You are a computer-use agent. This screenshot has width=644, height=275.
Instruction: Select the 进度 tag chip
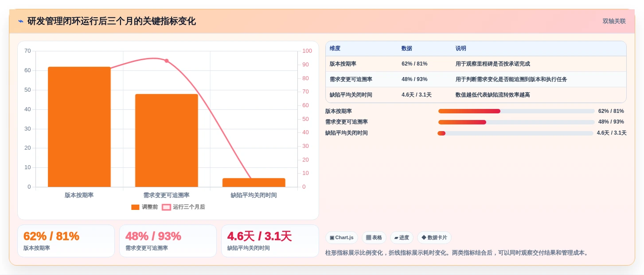402,238
